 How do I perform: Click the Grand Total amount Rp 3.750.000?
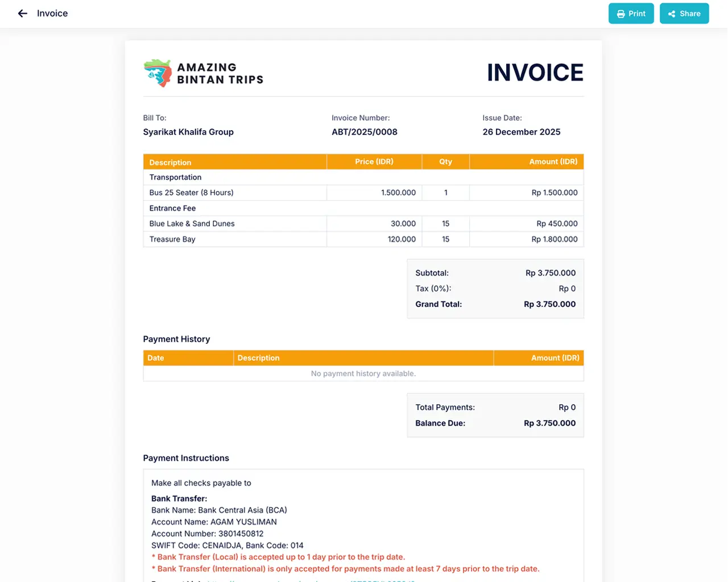point(549,304)
